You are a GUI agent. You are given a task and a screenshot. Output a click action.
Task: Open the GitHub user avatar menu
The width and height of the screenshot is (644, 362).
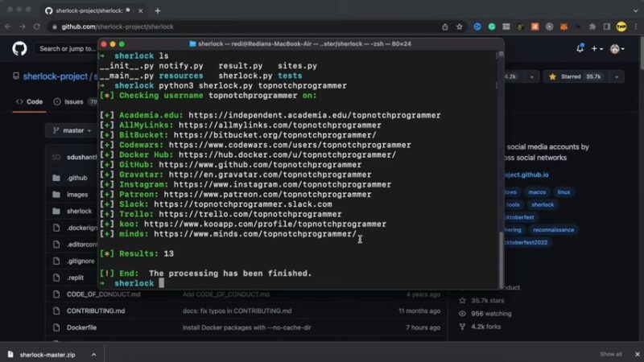click(x=617, y=48)
